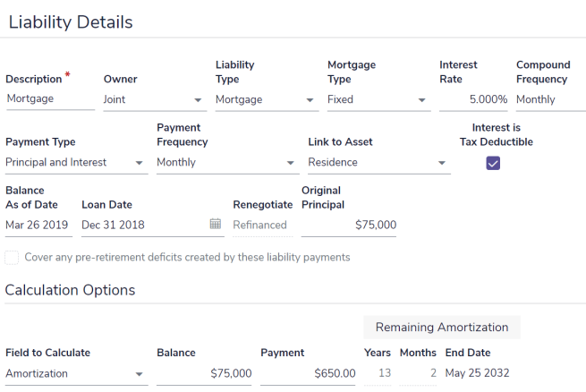Viewport: 586px width, 392px height.
Task: Click the Balance As of Date field
Action: click(38, 226)
